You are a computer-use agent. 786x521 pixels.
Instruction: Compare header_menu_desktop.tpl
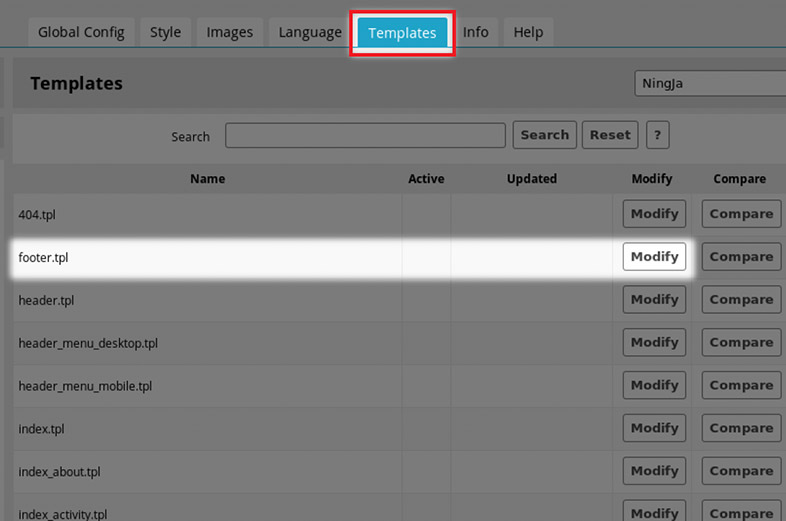[741, 342]
